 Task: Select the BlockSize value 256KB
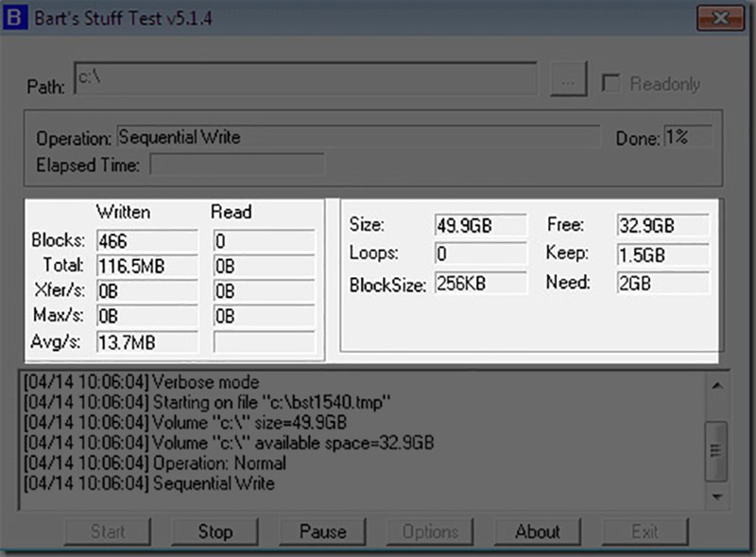[481, 284]
